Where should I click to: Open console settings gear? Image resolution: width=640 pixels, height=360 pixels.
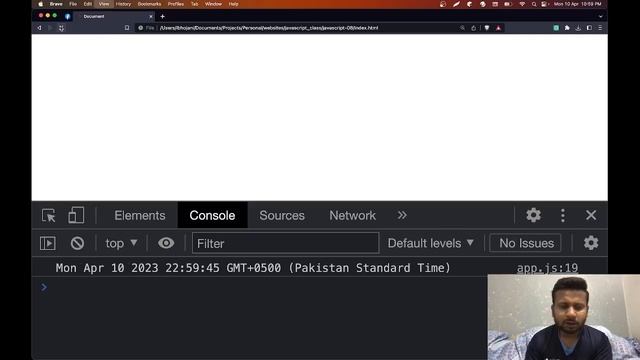591,243
